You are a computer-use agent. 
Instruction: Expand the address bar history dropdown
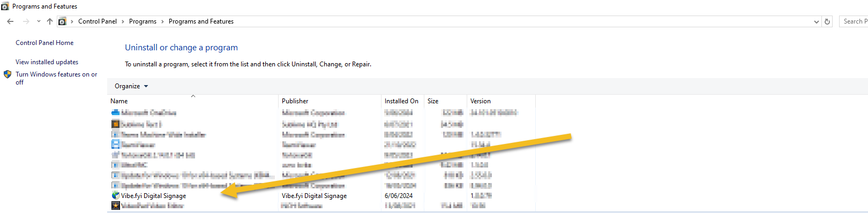pos(817,22)
